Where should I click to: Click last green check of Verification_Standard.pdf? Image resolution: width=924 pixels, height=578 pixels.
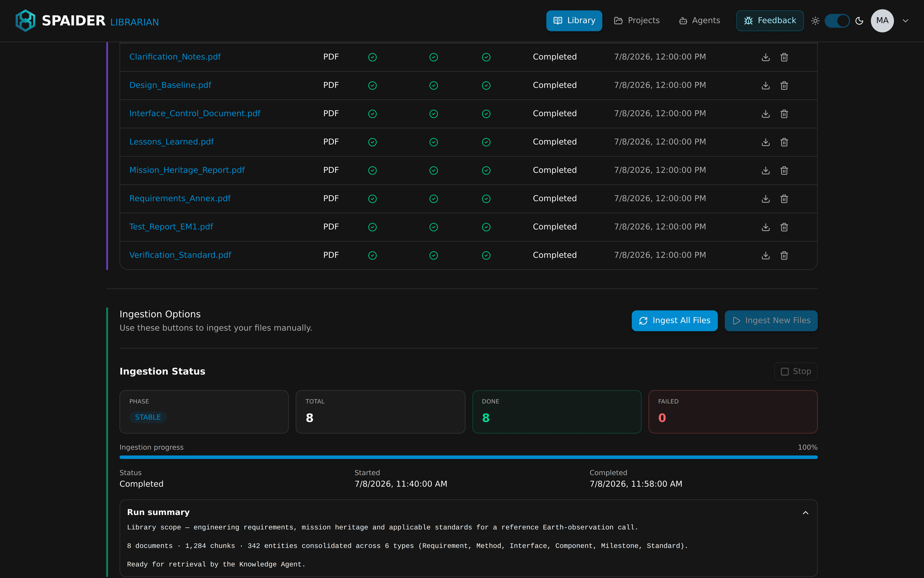486,255
